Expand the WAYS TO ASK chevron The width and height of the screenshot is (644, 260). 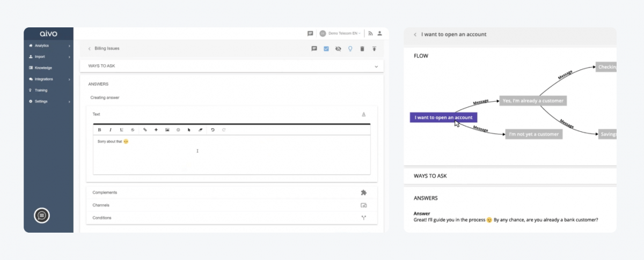click(x=376, y=66)
